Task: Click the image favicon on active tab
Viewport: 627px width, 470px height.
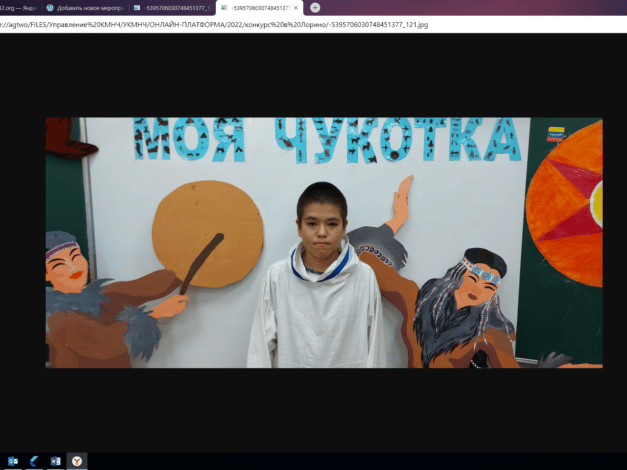Action: coord(223,7)
